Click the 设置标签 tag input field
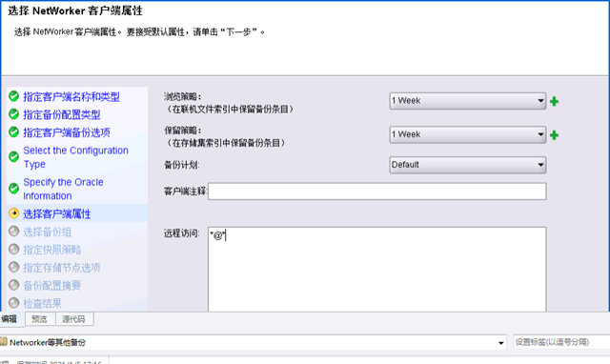 [x=561, y=342]
